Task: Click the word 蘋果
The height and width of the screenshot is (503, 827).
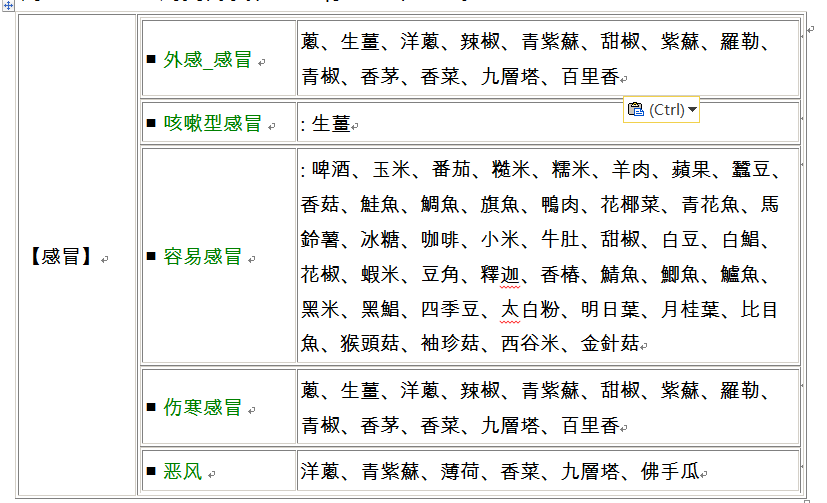Action: coord(691,169)
